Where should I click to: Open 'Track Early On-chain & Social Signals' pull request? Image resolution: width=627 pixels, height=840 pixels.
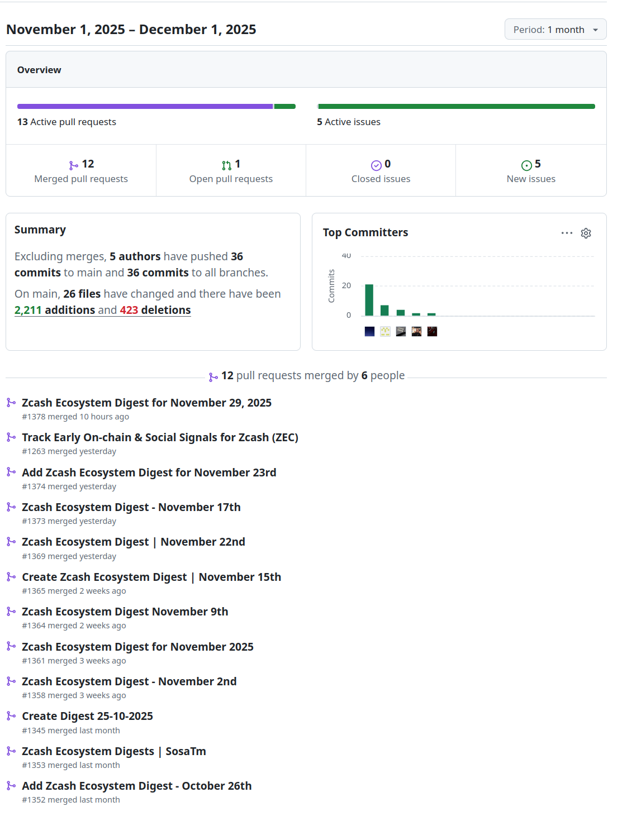pyautogui.click(x=160, y=437)
